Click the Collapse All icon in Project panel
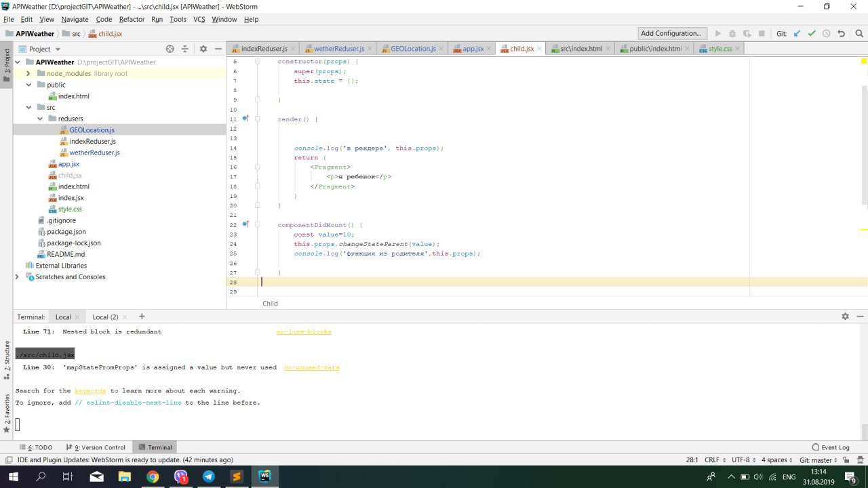Image resolution: width=868 pixels, height=488 pixels. [184, 49]
